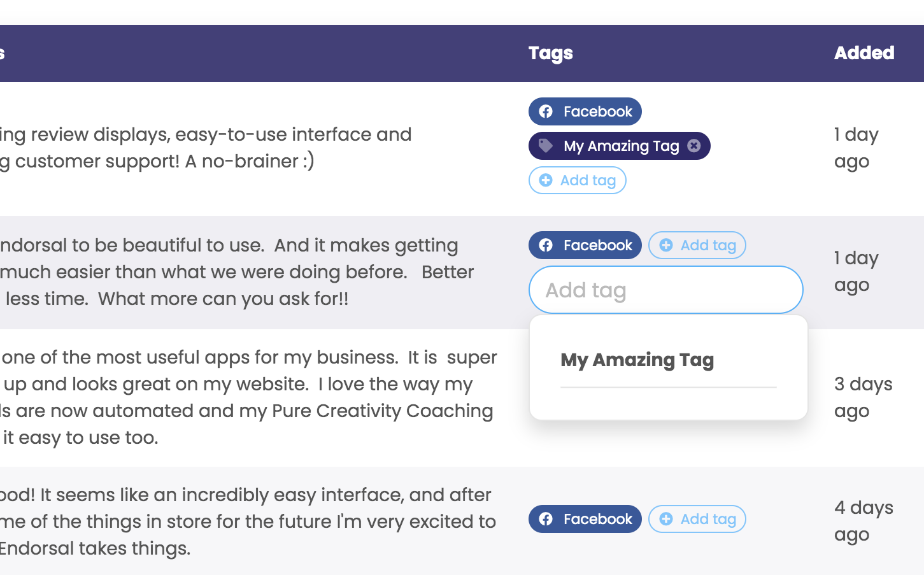Click the 3 days ago timestamp
The width and height of the screenshot is (924, 575).
(863, 397)
